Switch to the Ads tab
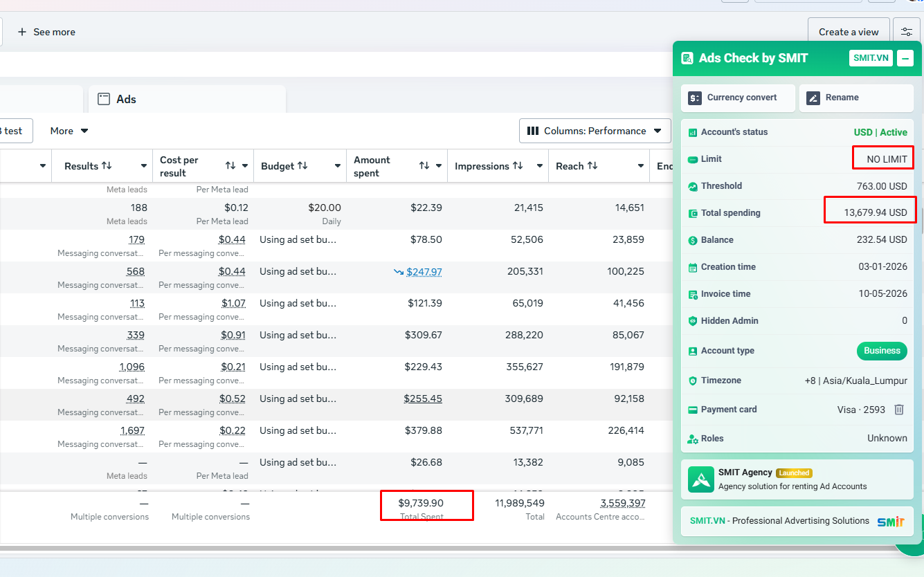This screenshot has height=577, width=924. click(x=187, y=99)
